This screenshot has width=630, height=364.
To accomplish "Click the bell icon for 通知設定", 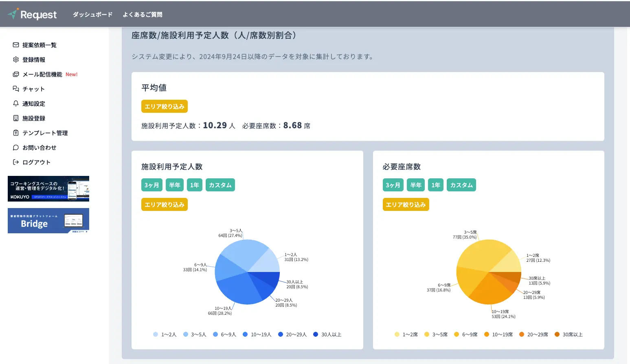I will click(16, 103).
